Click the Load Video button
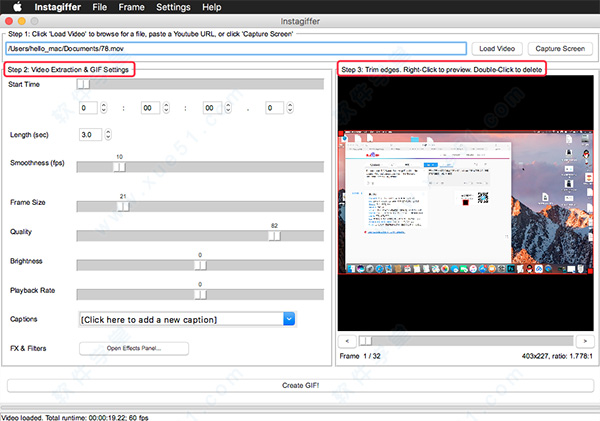Viewport: 600px width, 421px height. pos(497,49)
